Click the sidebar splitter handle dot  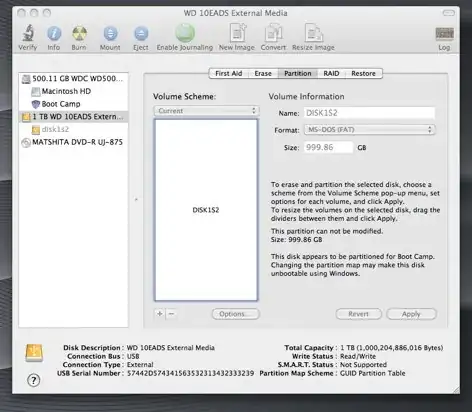pos(136,199)
